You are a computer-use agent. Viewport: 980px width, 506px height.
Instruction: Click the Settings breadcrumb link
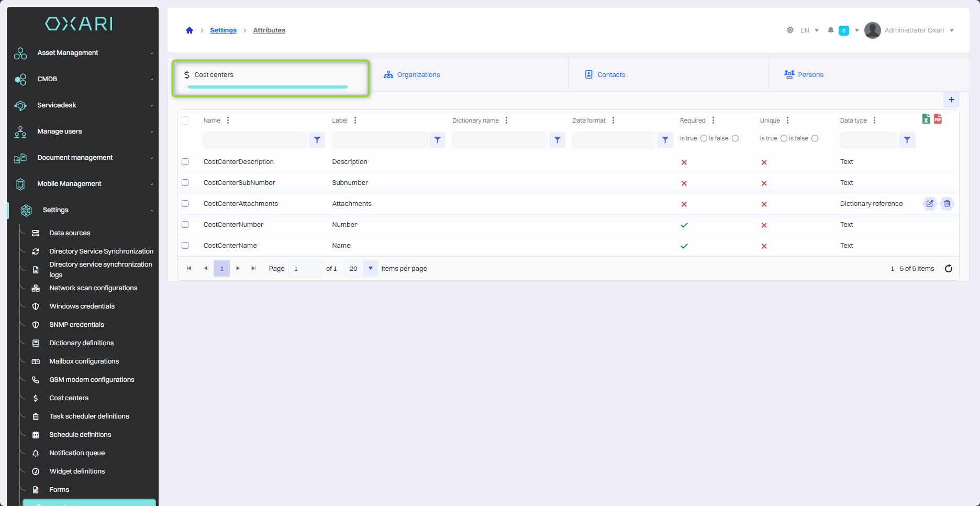pyautogui.click(x=223, y=30)
